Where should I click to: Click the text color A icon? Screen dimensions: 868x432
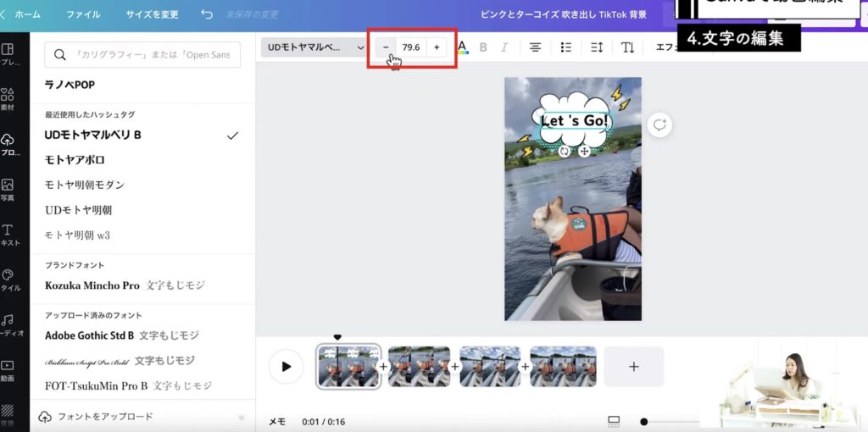point(462,47)
